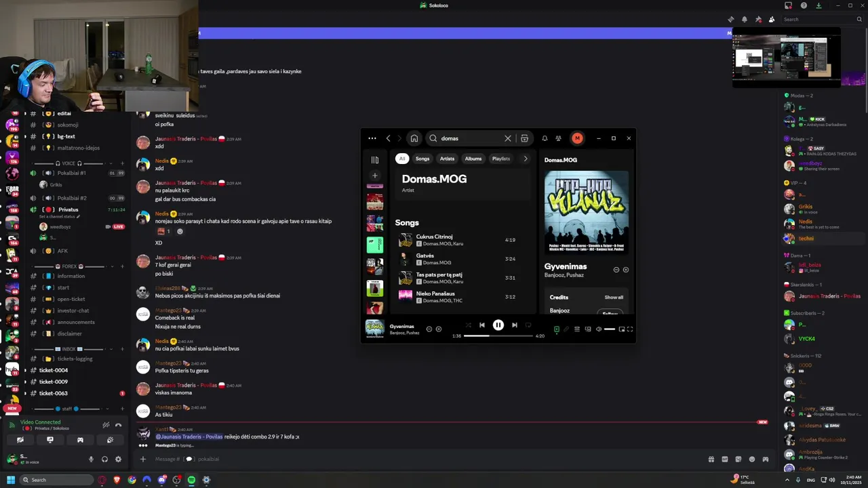This screenshot has height=488, width=868.
Task: Skip to next track in Spotify
Action: tap(514, 325)
